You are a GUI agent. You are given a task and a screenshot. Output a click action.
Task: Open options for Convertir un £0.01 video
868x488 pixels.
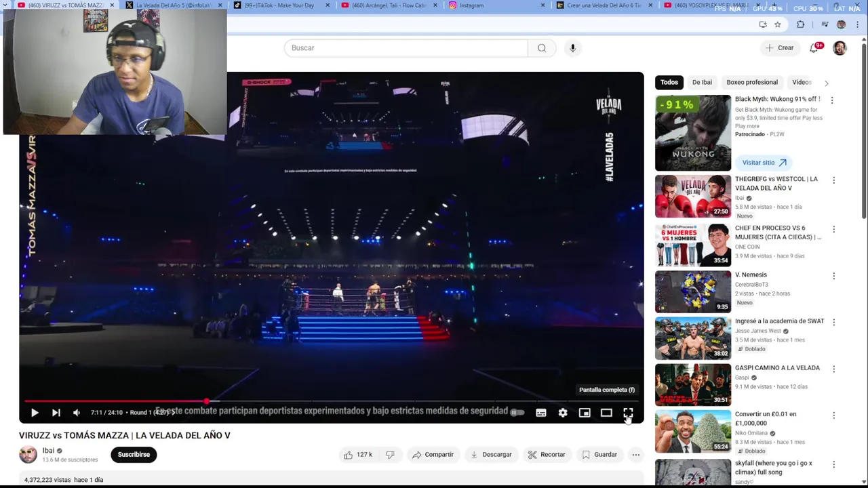tap(833, 415)
